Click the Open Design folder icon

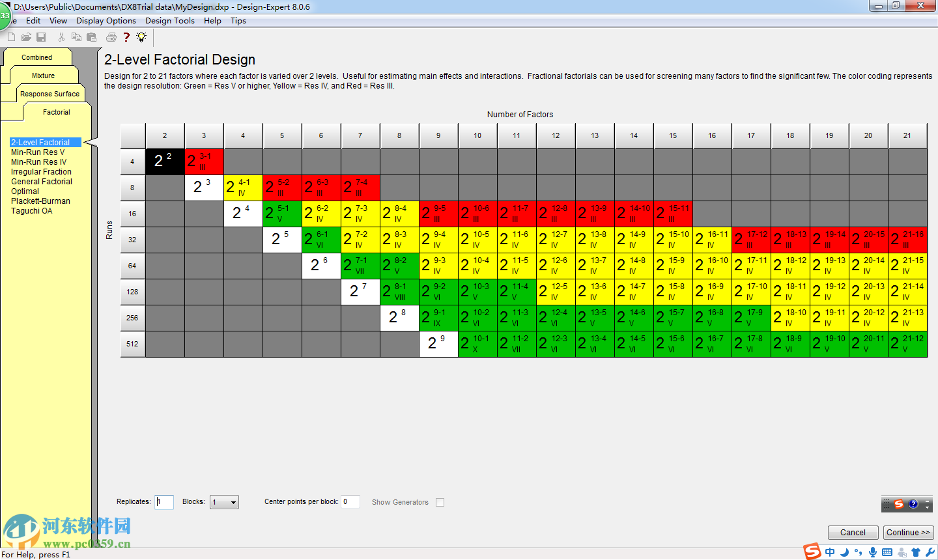pos(26,37)
